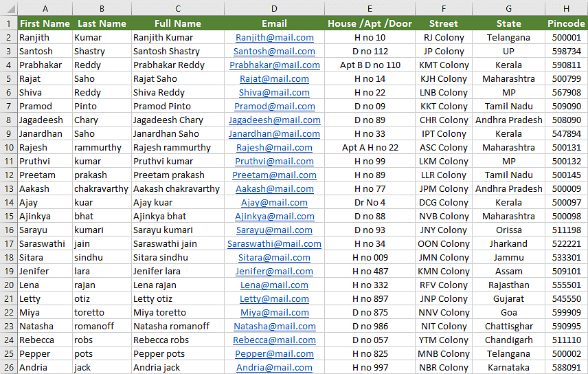Select pincode cell 588091
This screenshot has width=588, height=374.
(x=566, y=368)
